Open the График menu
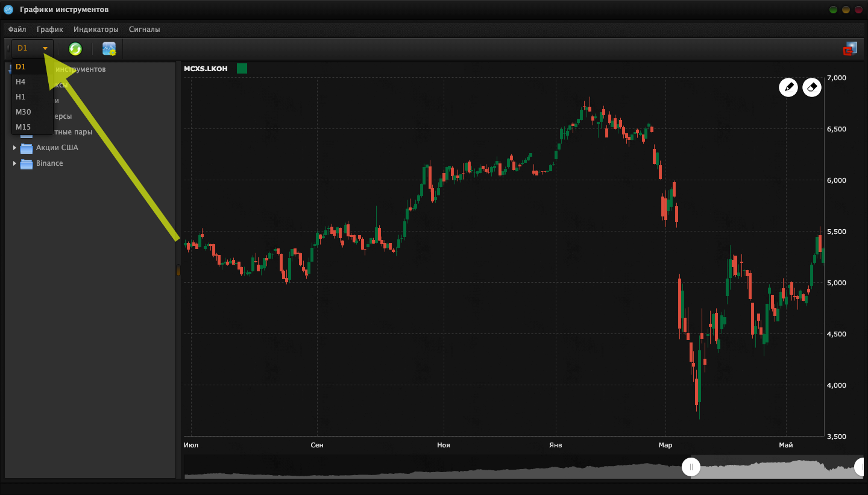Image resolution: width=868 pixels, height=495 pixels. click(49, 29)
